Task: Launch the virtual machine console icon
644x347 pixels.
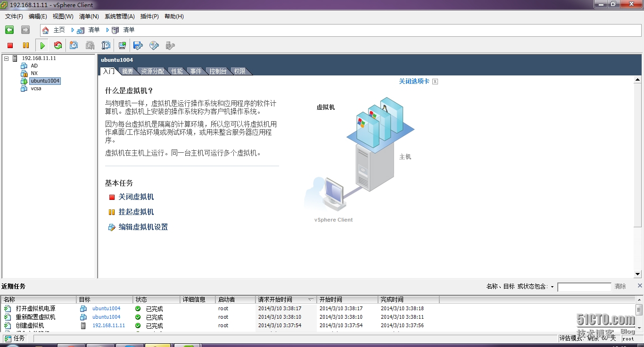Action: point(122,45)
